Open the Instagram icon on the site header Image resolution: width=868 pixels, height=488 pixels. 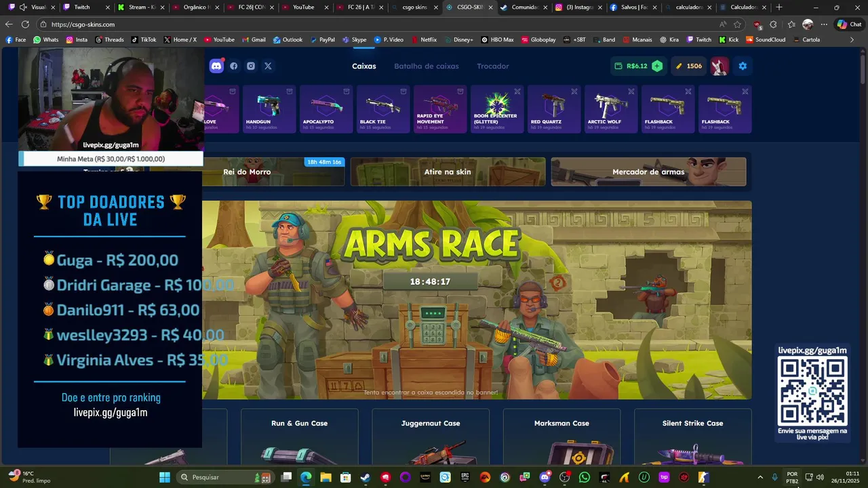(x=251, y=66)
